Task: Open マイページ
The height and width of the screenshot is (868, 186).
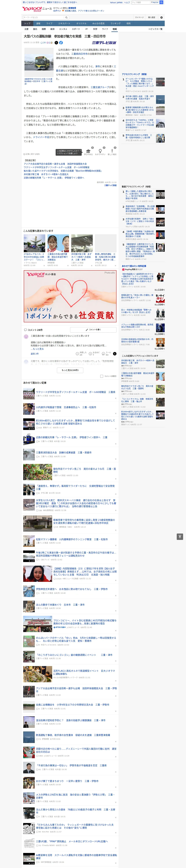Action: pos(139,17)
